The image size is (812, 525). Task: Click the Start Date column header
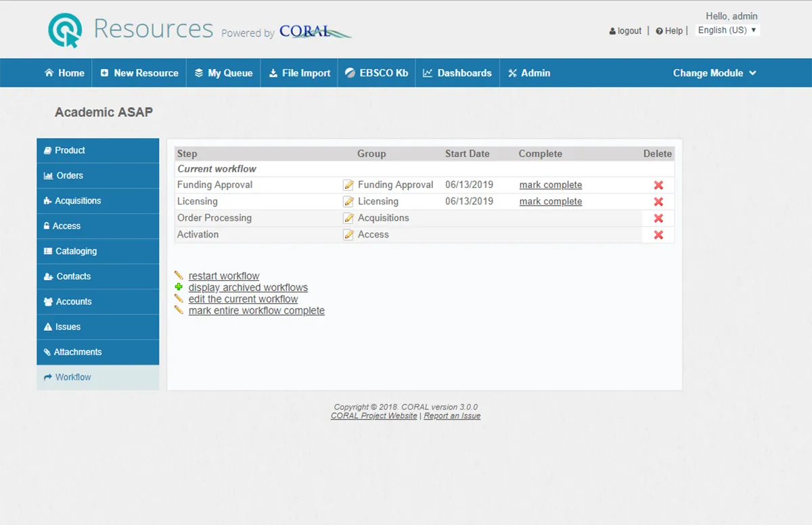point(468,154)
